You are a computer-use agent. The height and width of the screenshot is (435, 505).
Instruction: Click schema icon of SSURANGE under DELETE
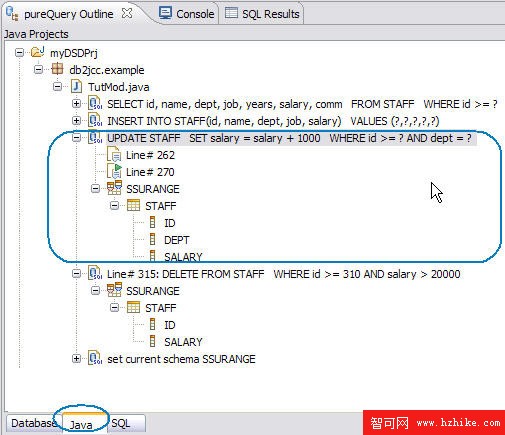click(x=114, y=290)
